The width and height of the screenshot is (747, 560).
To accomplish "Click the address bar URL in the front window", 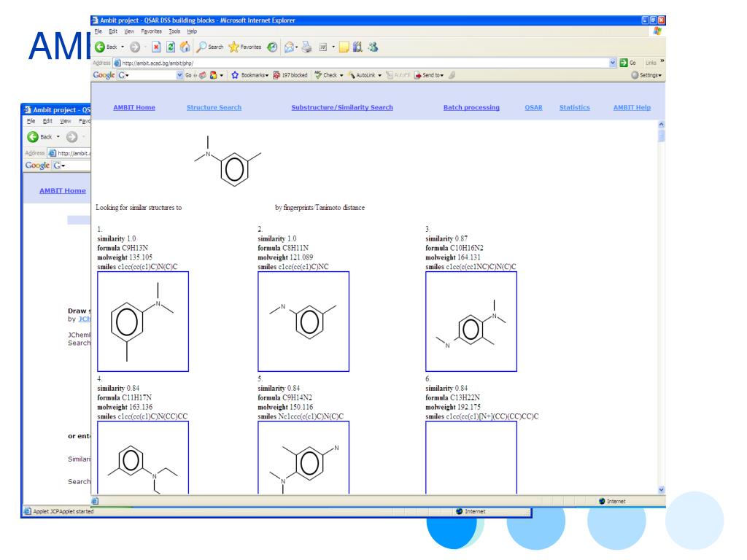I will click(158, 63).
